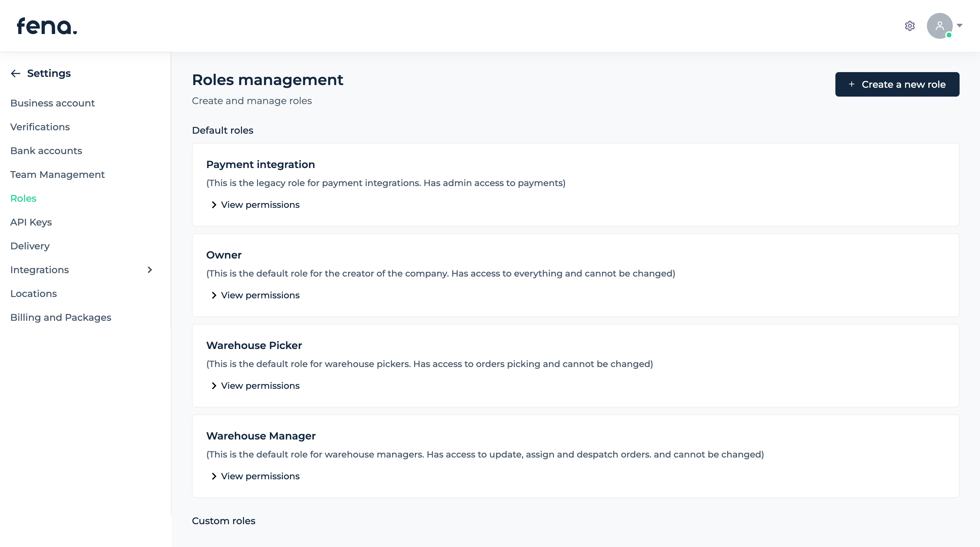
Task: Scroll down to Custom roles section
Action: click(224, 521)
